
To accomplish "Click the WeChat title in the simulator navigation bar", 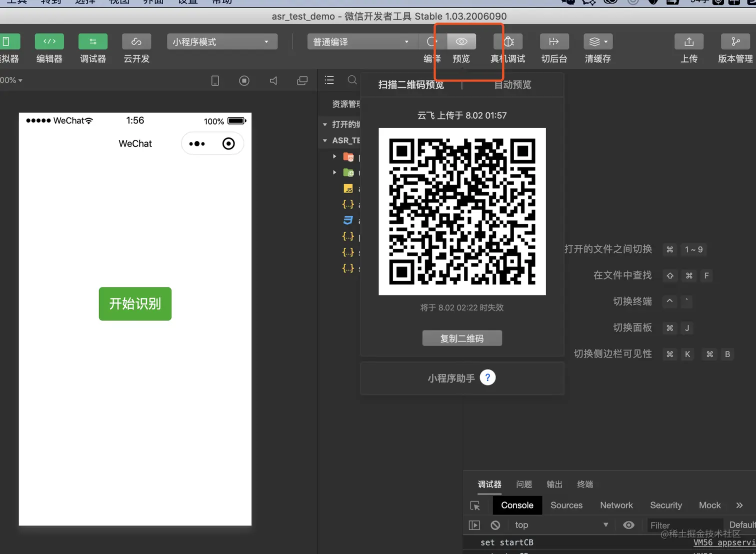I will [135, 143].
